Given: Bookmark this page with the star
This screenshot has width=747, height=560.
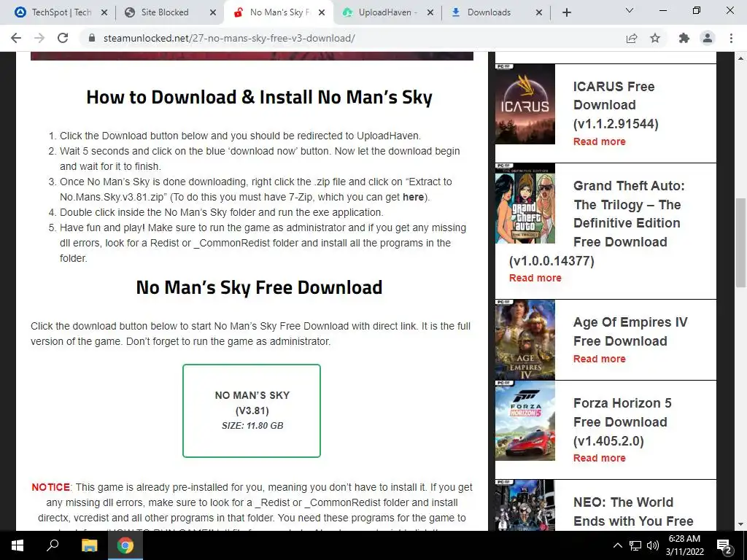Looking at the screenshot, I should pyautogui.click(x=655, y=38).
